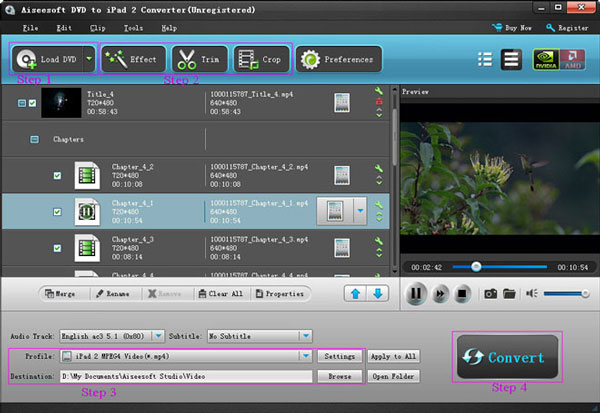
Task: Open the Tools menu
Action: (134, 27)
